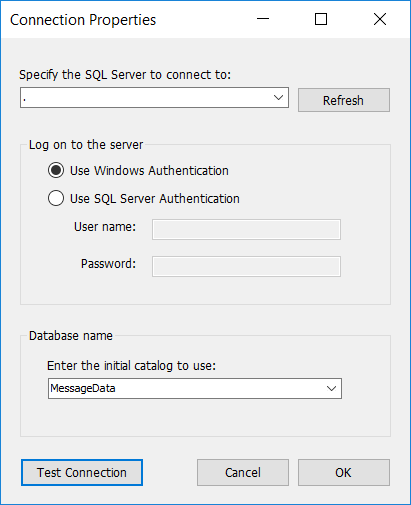This screenshot has height=505, width=411.
Task: Click the Password input field
Action: coord(246,266)
